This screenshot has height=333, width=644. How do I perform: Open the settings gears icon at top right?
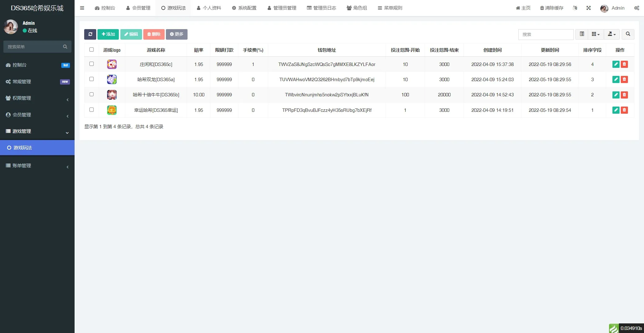[x=637, y=8]
